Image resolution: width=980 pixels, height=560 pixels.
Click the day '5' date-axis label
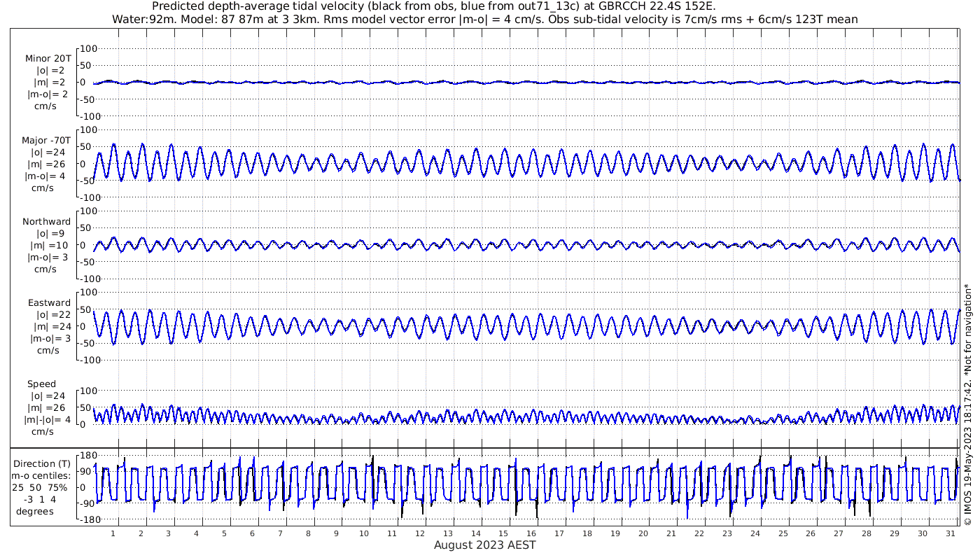point(224,533)
